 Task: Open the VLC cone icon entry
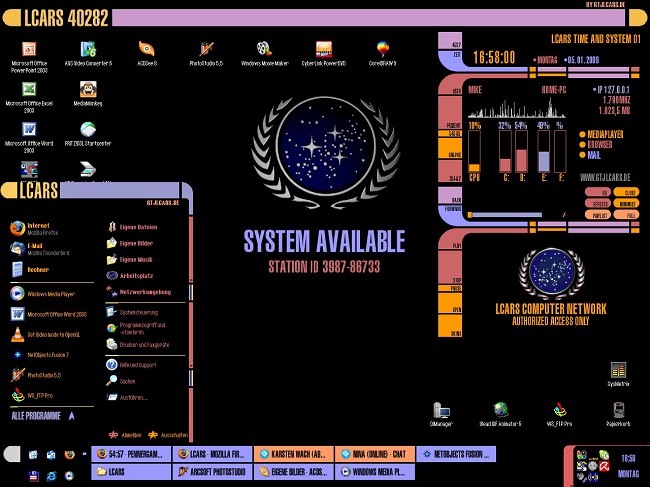[17, 336]
